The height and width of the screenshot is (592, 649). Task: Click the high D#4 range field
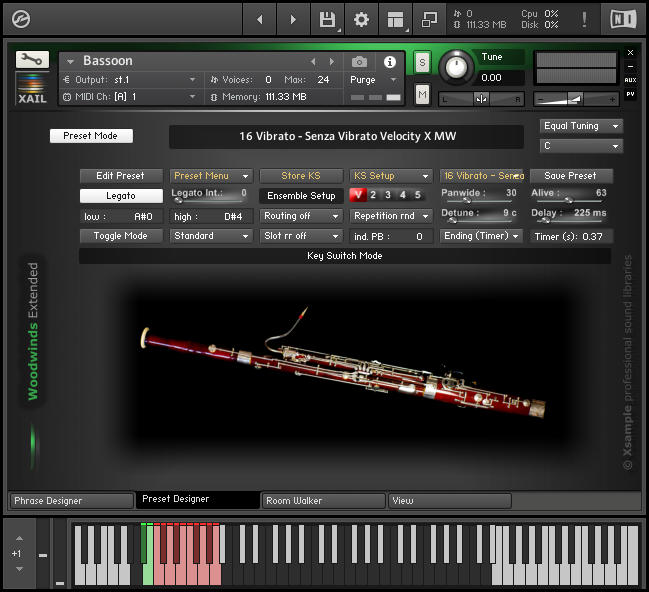point(211,217)
